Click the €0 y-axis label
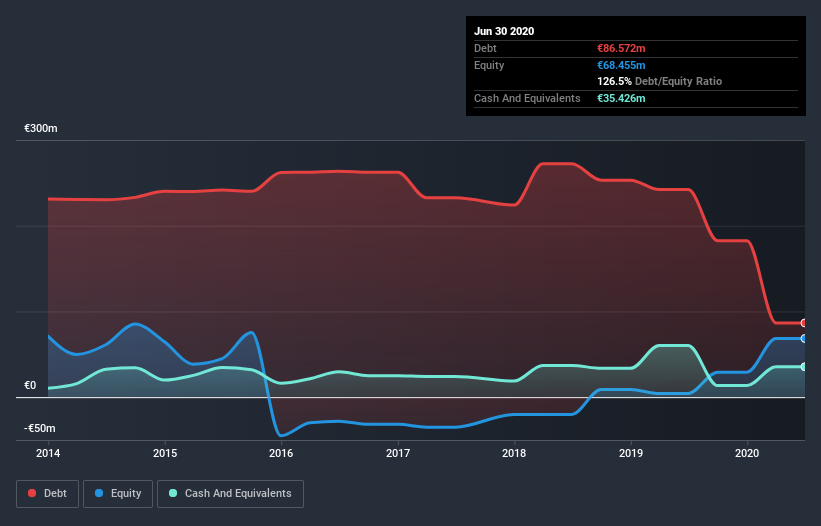This screenshot has height=526, width=821. (x=30, y=385)
